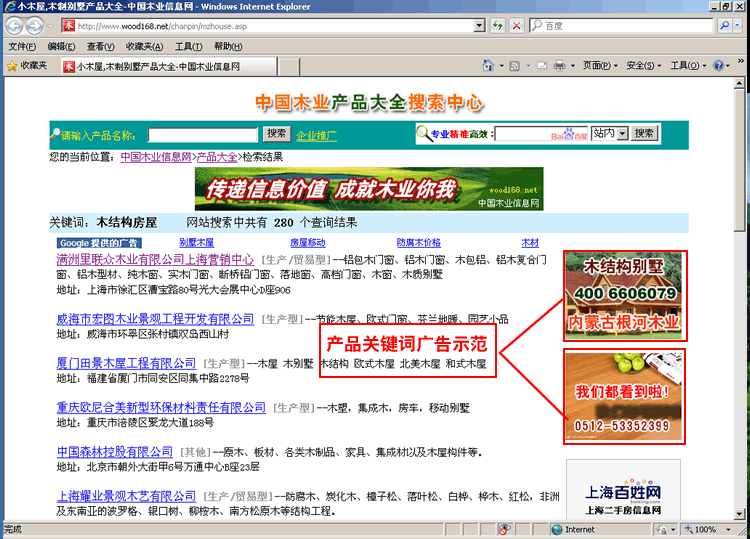Expand the 安全(S) command bar menu
The width and height of the screenshot is (750, 539).
click(x=643, y=66)
